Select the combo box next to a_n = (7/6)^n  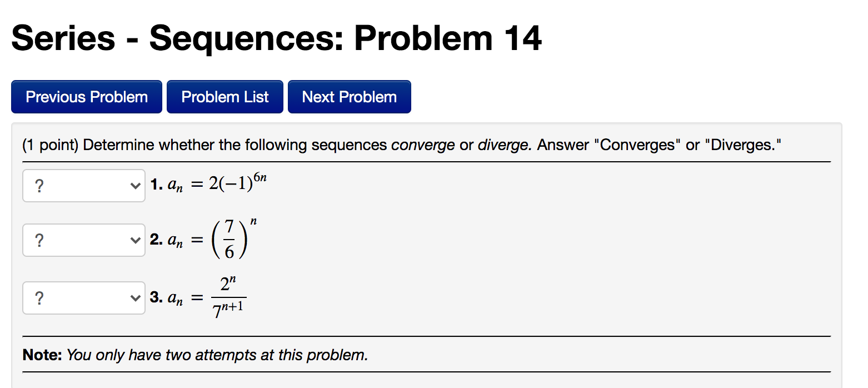click(x=83, y=240)
